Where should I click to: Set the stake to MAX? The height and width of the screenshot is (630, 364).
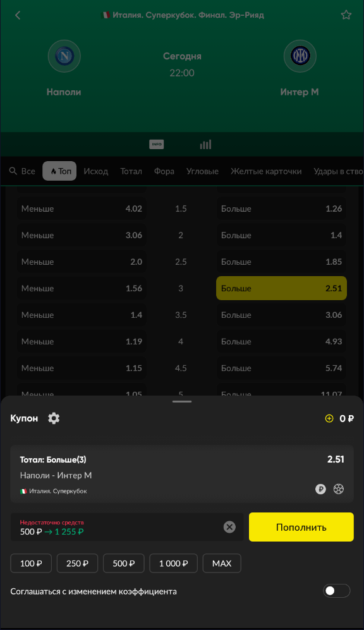tap(222, 563)
